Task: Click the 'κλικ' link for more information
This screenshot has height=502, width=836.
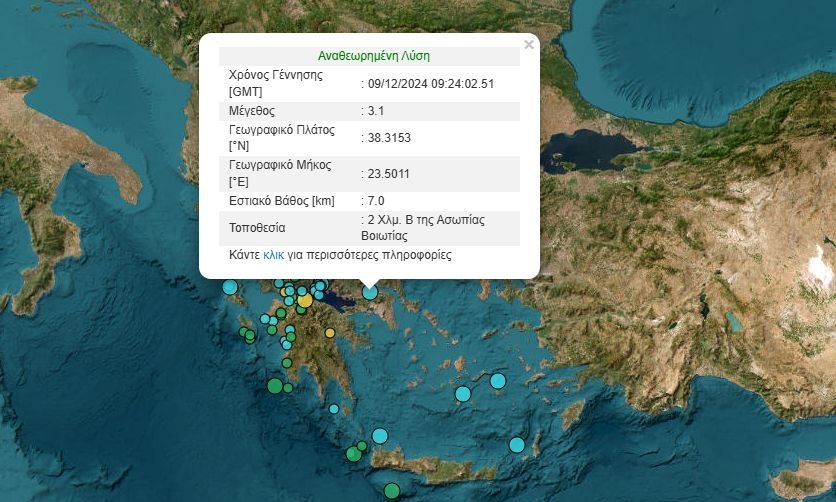Action: [x=273, y=255]
